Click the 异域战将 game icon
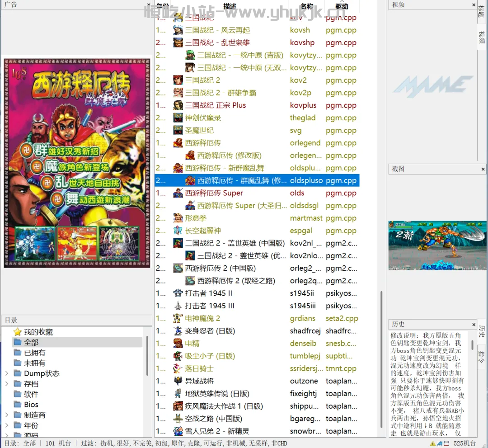Screen dimensions: 488x448 178,381
